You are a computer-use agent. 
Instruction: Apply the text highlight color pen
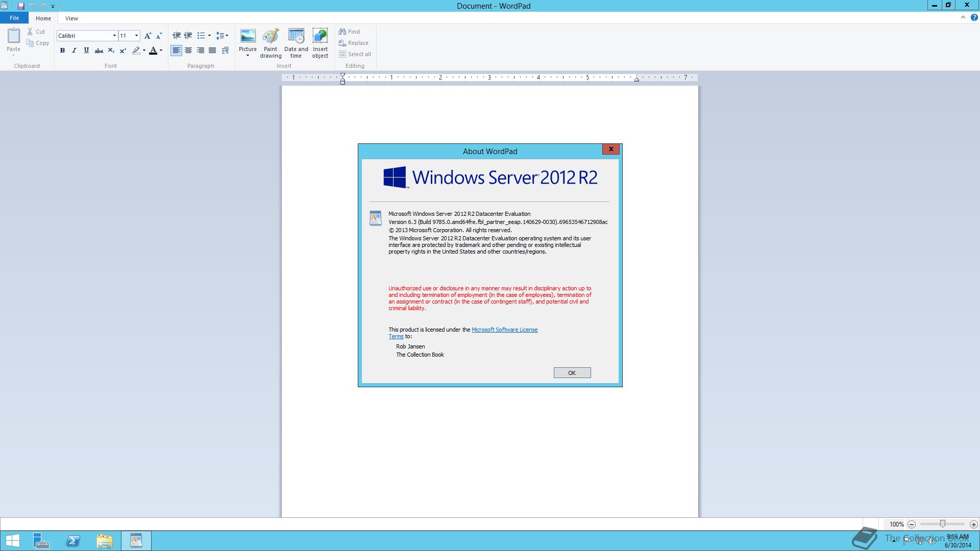(x=136, y=51)
